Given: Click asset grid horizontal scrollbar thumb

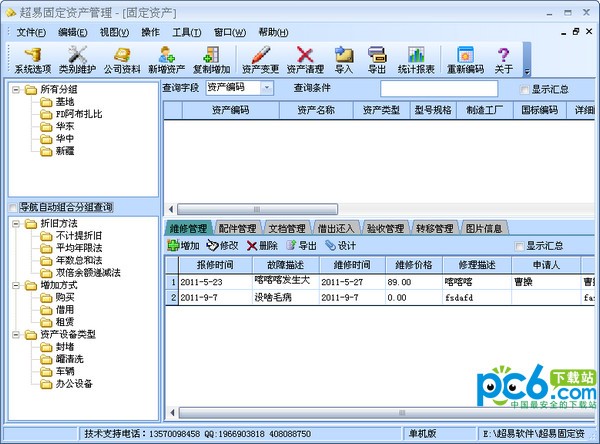Looking at the screenshot, I should tap(257, 209).
